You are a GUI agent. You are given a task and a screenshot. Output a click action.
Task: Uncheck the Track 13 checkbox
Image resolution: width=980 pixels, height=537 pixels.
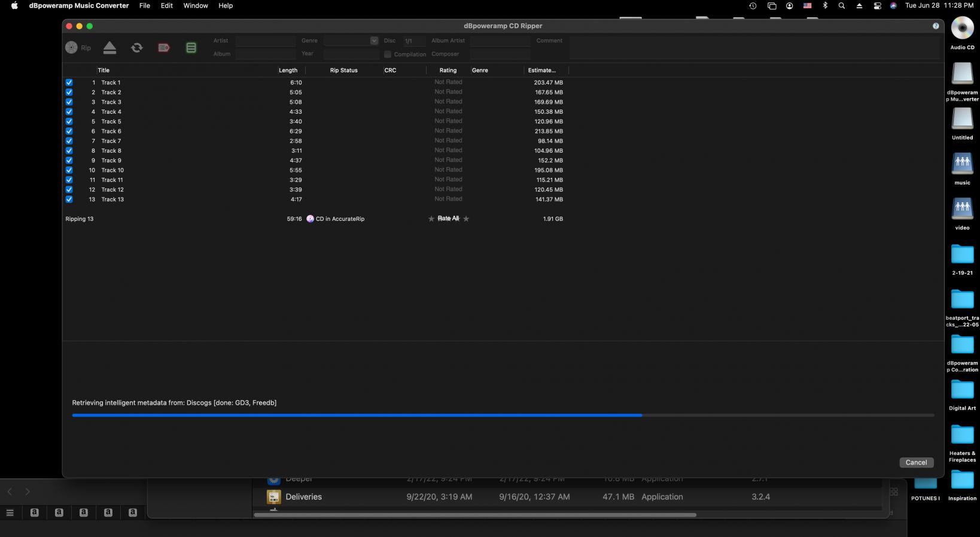(69, 199)
